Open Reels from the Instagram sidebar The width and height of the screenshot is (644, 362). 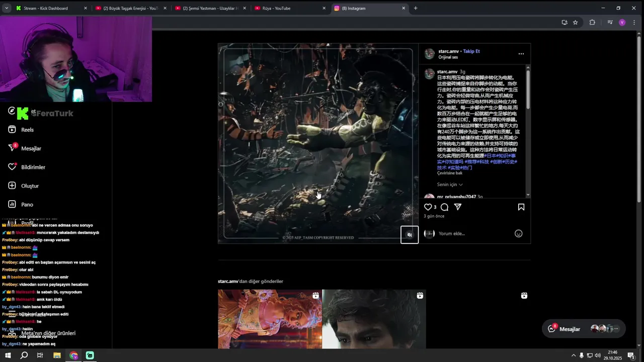click(21, 130)
